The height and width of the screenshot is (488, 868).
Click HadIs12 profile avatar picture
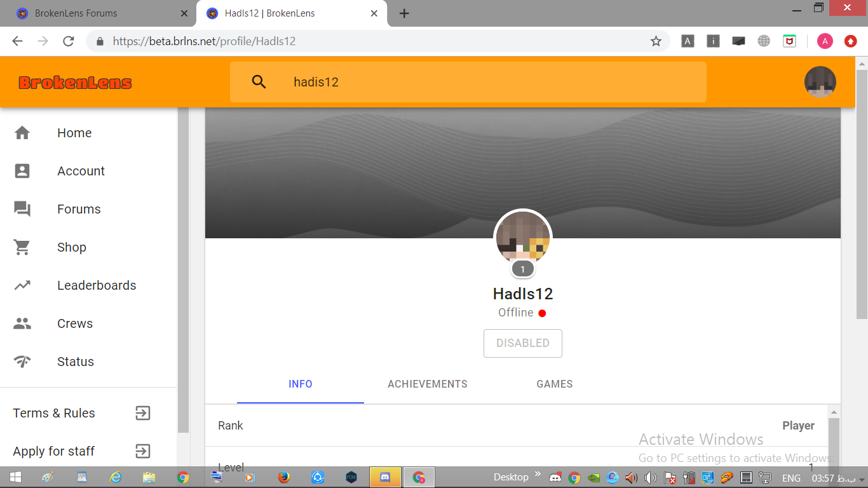pos(523,238)
